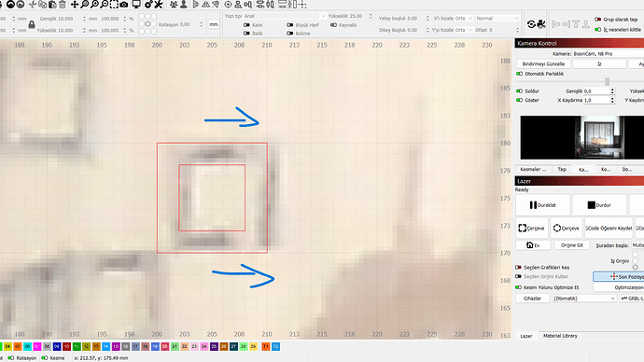Enable Seçilen Grafikleri Kes toggle

(x=518, y=267)
